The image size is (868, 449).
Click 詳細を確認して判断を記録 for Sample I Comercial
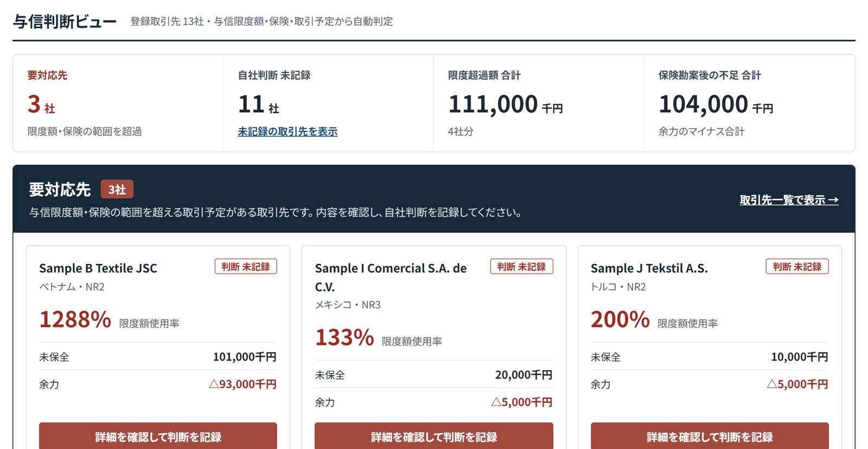[x=434, y=436]
